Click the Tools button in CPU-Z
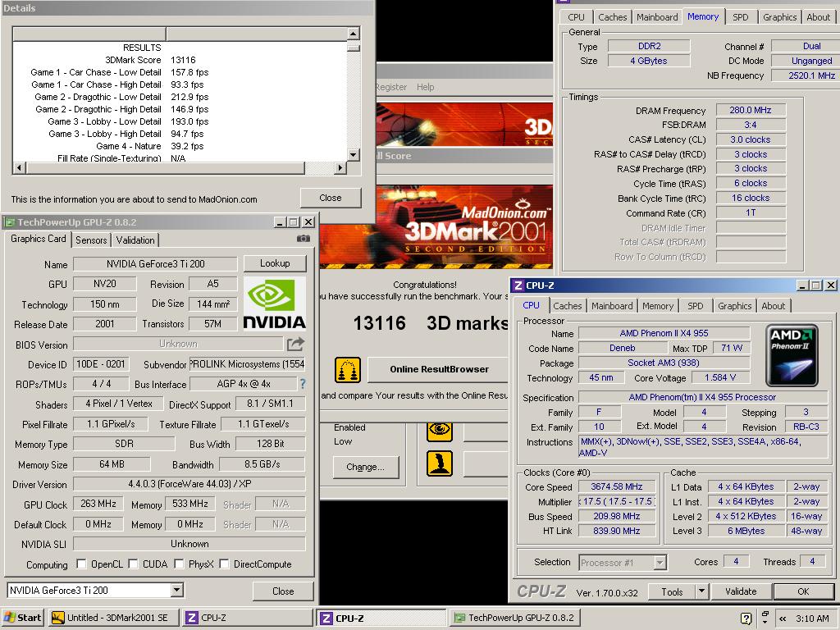Viewport: 840px width, 630px height. (672, 591)
